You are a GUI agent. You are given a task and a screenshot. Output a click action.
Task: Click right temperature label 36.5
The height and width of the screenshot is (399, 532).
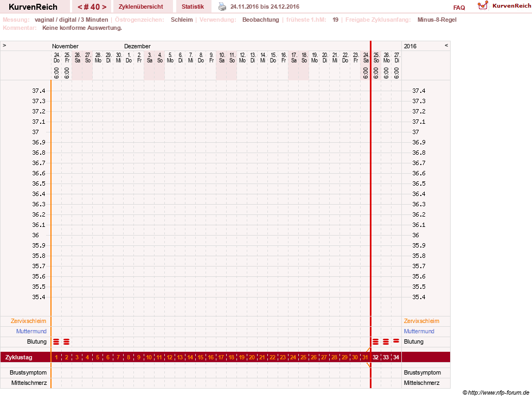tap(419, 183)
